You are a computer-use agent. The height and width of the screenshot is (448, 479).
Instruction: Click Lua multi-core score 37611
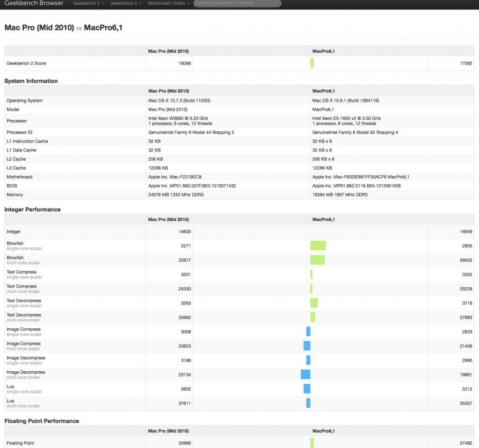click(184, 403)
